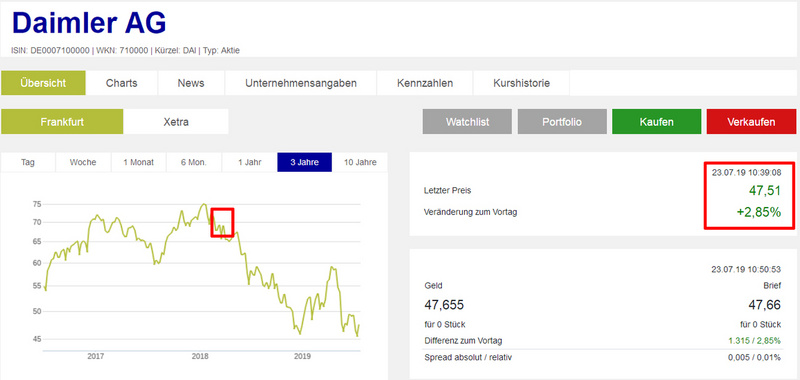Open the Unternehmensangaben tab

pos(301,83)
